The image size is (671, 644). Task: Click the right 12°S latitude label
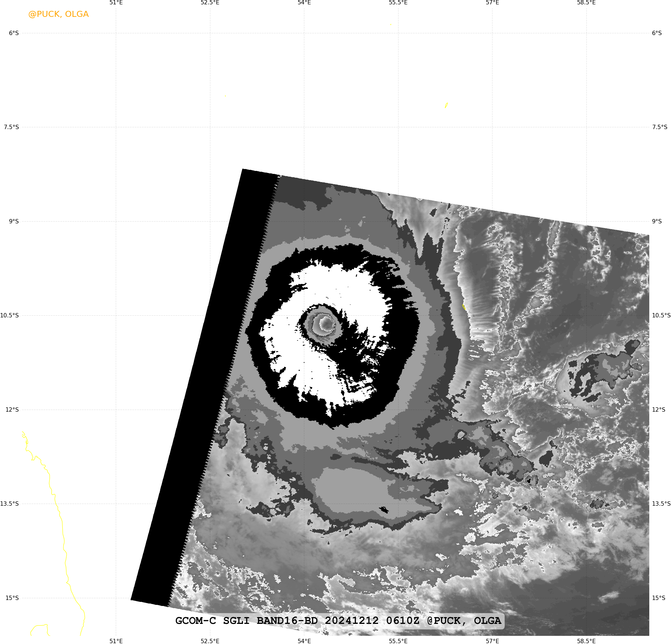(x=658, y=409)
